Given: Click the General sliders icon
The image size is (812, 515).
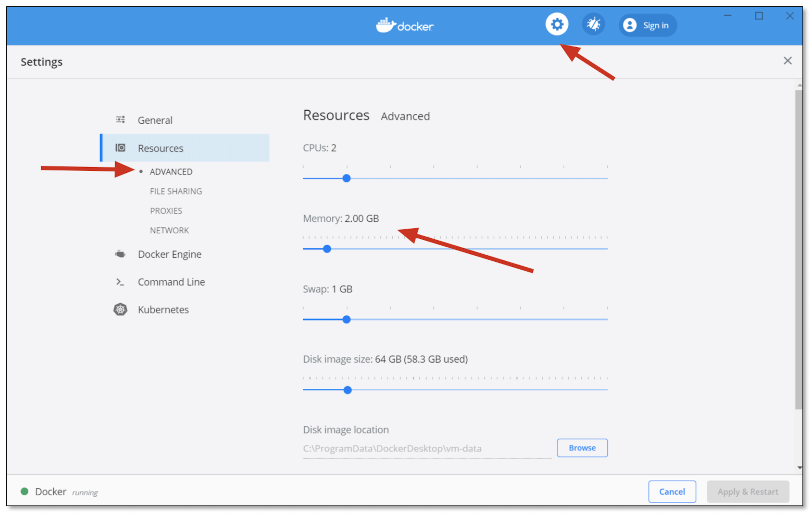Looking at the screenshot, I should coord(120,120).
